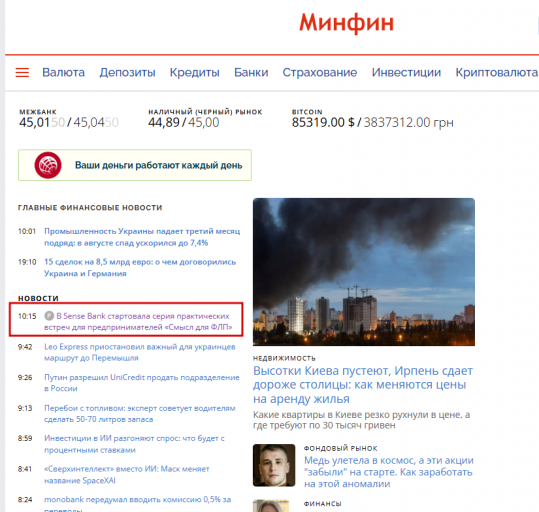Viewport: 539px width, 512px height.
Task: Open the Страхование menu item
Action: point(320,72)
